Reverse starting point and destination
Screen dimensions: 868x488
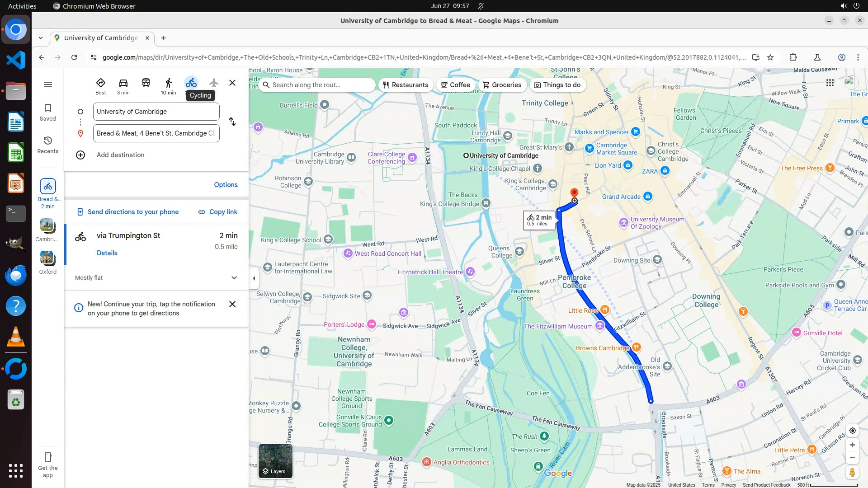tap(232, 122)
